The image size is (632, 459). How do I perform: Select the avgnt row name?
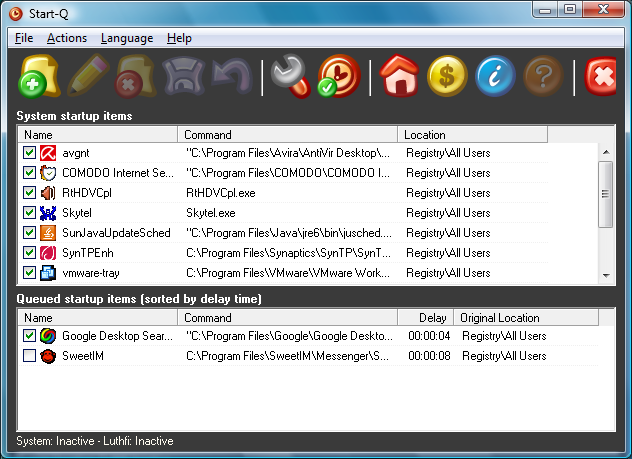coord(76,153)
